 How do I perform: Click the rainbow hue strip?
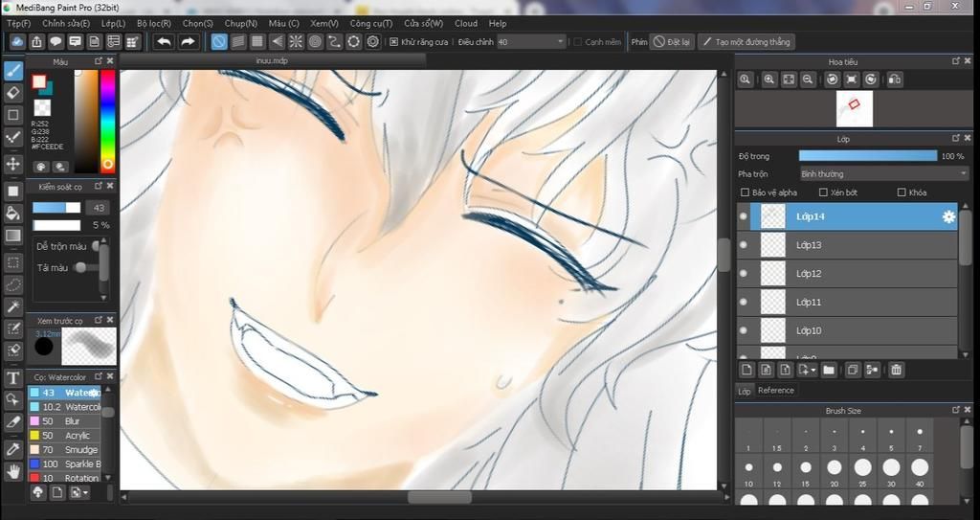point(107,120)
